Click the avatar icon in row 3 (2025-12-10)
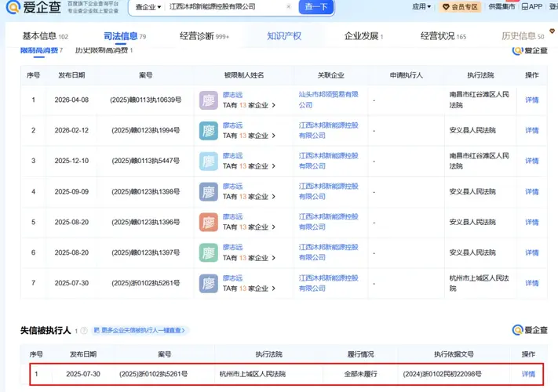Viewport: 558px width, 392px height. (209, 161)
